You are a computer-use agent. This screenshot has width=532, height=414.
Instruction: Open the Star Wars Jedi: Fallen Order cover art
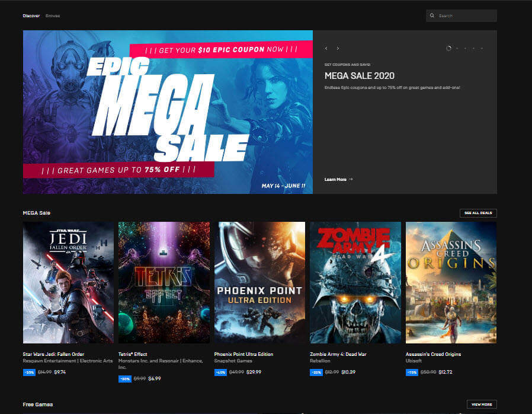coord(68,282)
